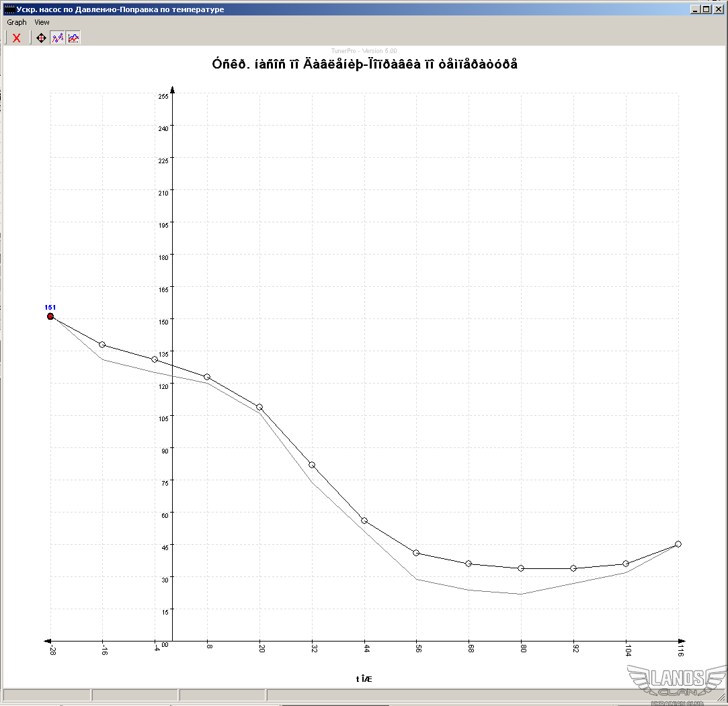The width and height of the screenshot is (728, 706).
Task: Click the red X toolbar icon
Action: pos(17,38)
